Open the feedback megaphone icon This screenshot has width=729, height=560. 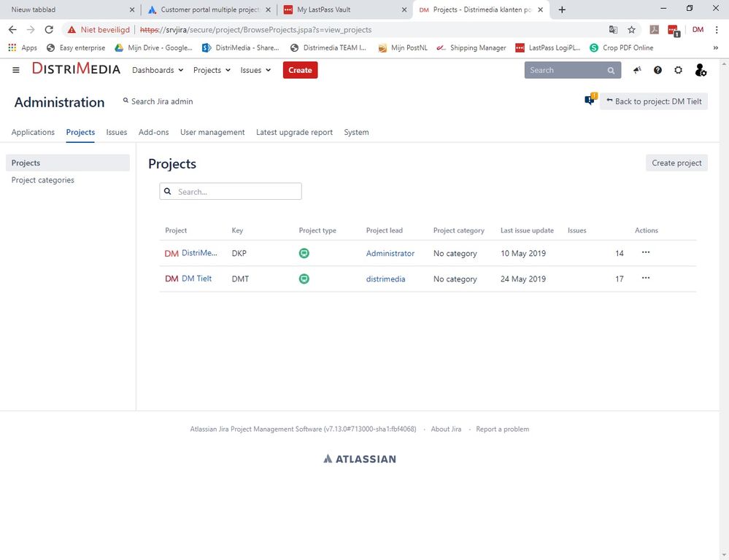(x=637, y=70)
